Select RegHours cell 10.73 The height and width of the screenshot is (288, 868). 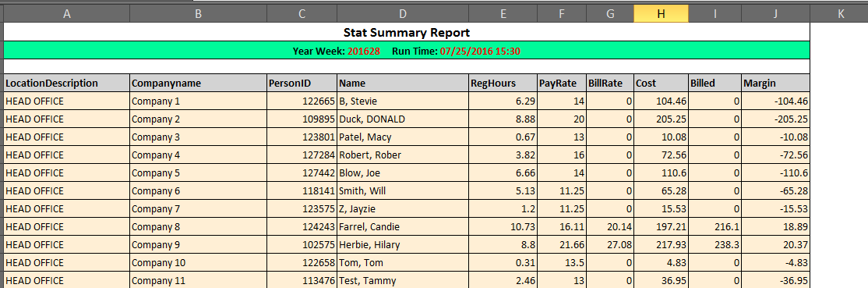(x=503, y=227)
